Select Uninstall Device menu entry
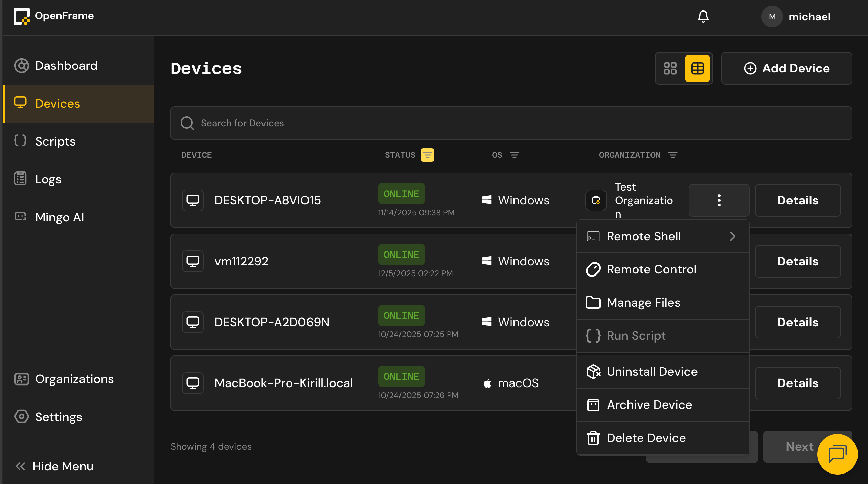 (663, 372)
